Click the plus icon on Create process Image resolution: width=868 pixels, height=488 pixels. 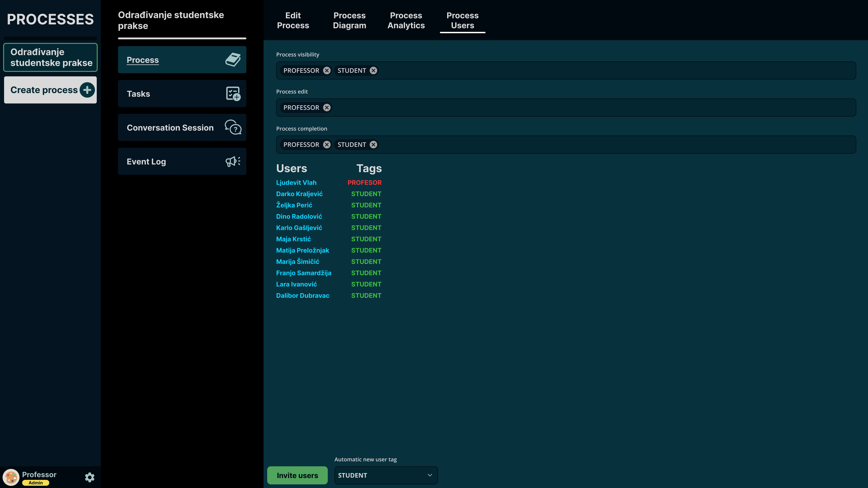(x=87, y=90)
